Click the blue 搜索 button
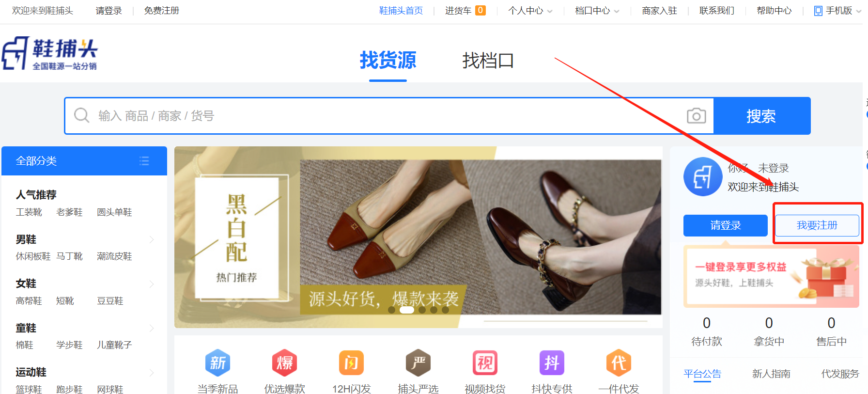Image resolution: width=868 pixels, height=394 pixels. (761, 116)
